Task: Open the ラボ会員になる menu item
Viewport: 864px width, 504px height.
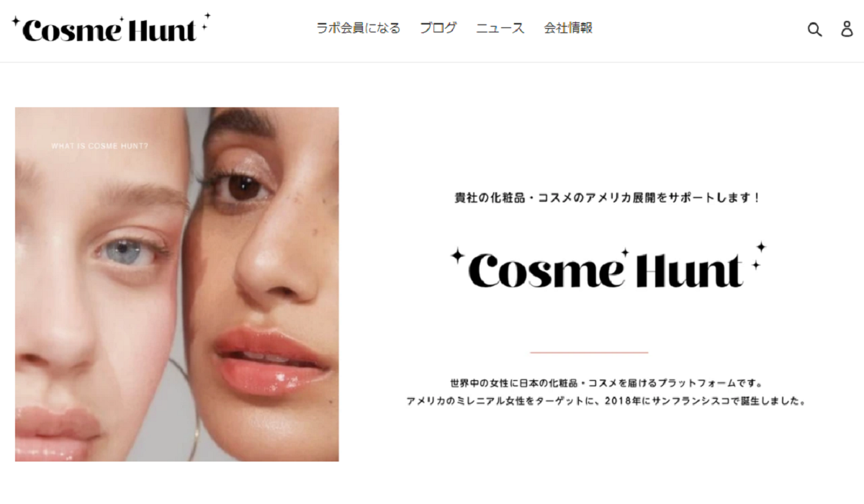Action: (359, 28)
